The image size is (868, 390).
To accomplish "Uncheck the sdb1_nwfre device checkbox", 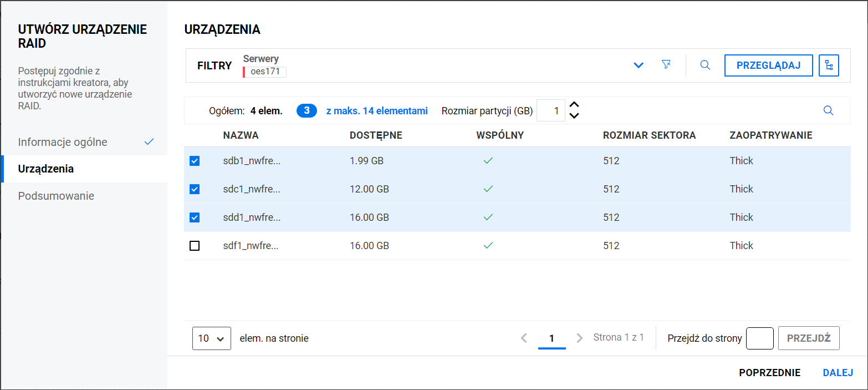I will 195,161.
